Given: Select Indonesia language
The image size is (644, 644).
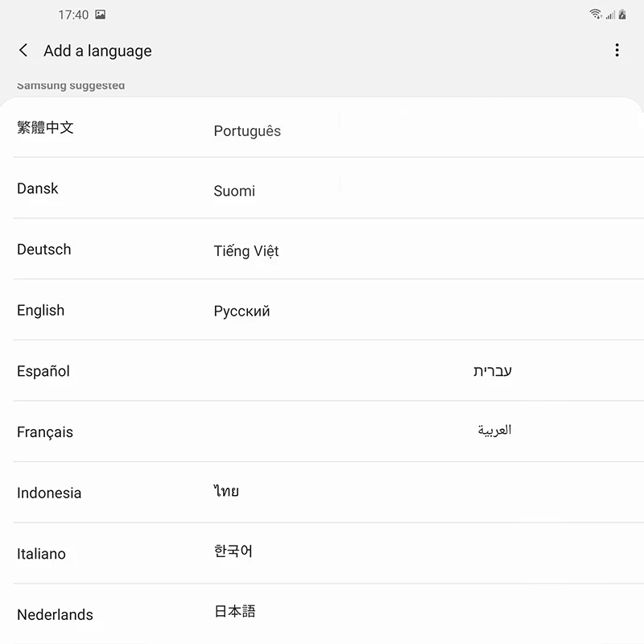Looking at the screenshot, I should tap(49, 493).
